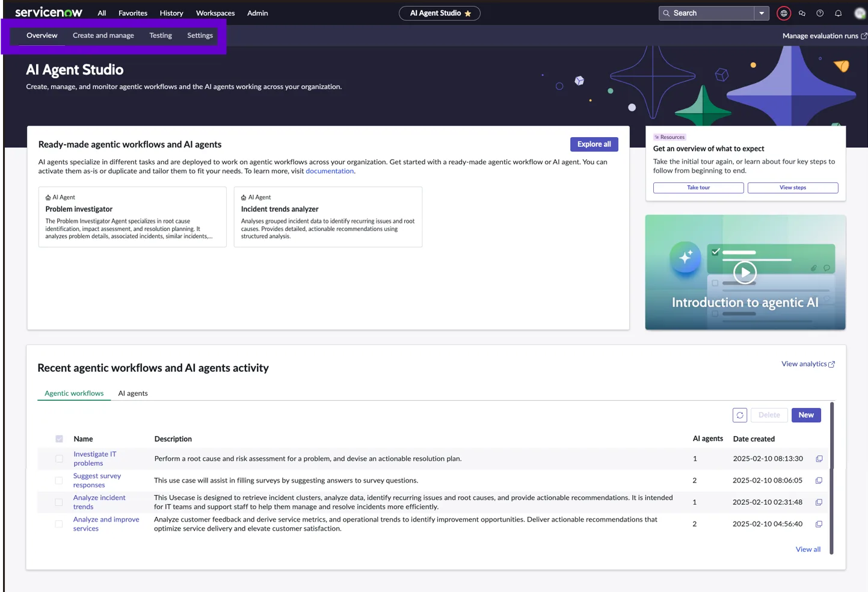
Task: Open the History menu
Action: tap(171, 13)
